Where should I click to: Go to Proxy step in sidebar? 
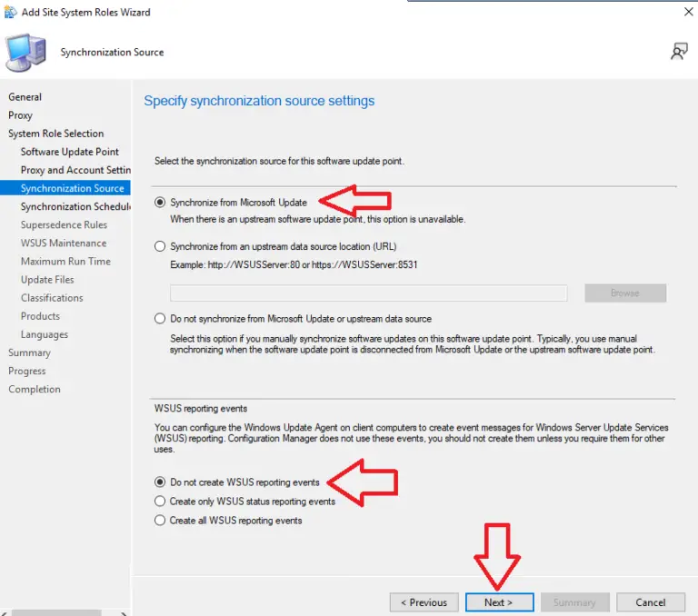coord(21,115)
